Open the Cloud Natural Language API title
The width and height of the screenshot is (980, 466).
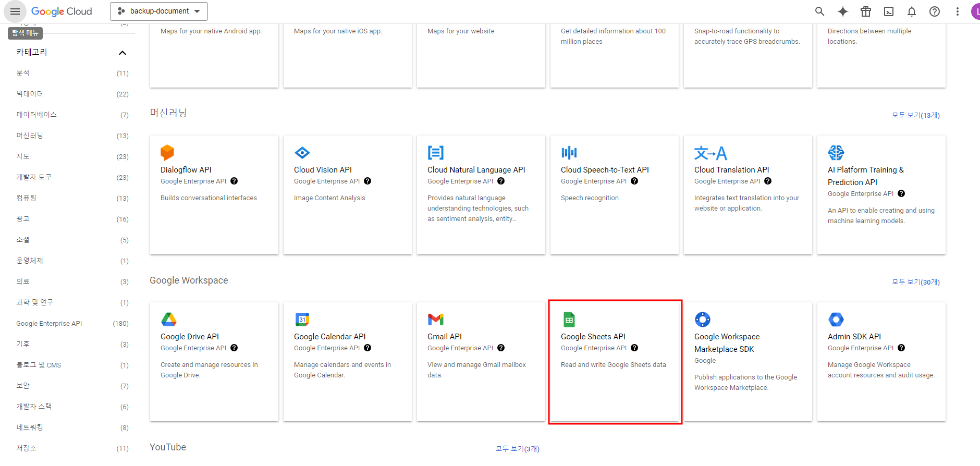coord(476,170)
